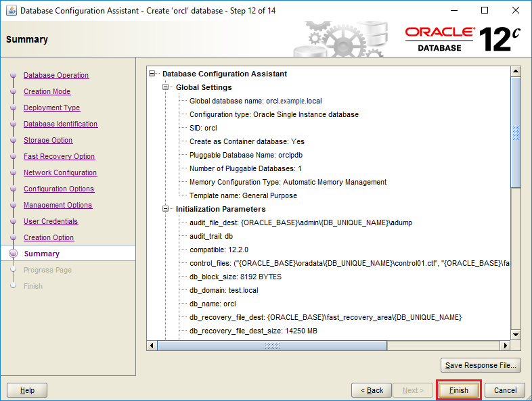Open Storage Option step
532x401 pixels.
pos(48,141)
